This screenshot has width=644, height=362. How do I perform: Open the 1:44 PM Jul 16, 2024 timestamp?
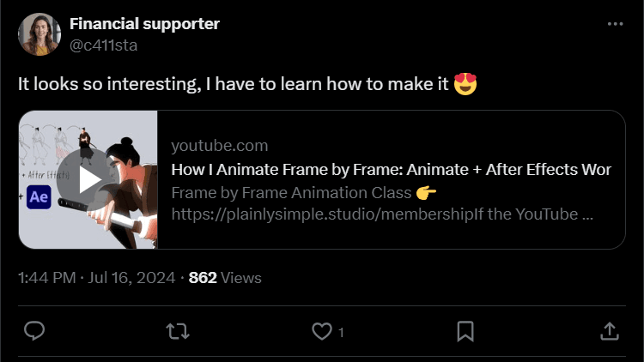point(96,277)
